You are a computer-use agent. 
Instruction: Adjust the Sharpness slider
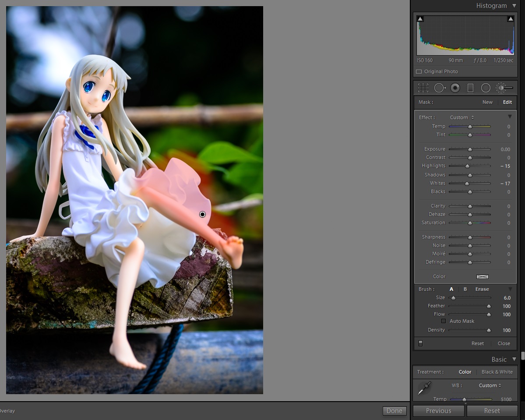pyautogui.click(x=470, y=237)
